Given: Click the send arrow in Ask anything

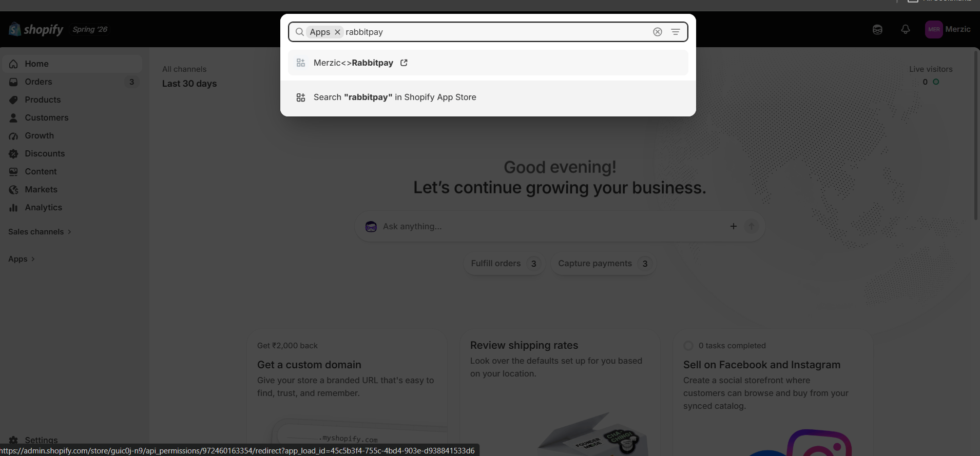Looking at the screenshot, I should tap(751, 226).
